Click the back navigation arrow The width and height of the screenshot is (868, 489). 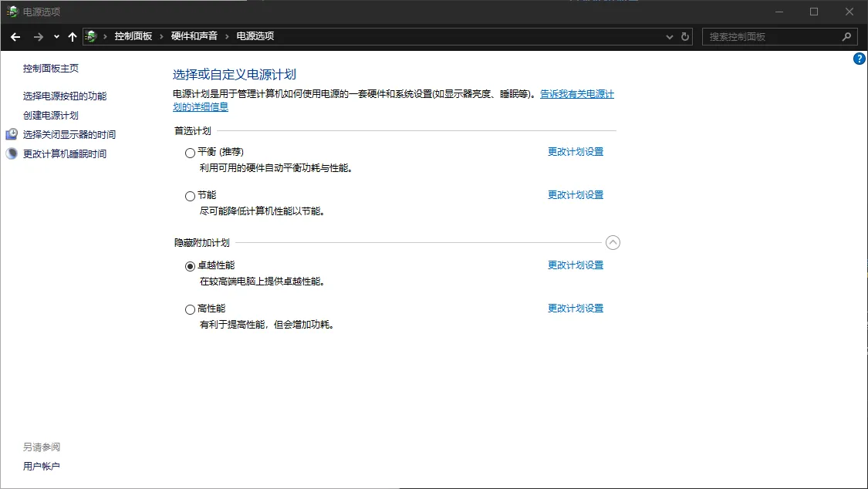pyautogui.click(x=15, y=36)
